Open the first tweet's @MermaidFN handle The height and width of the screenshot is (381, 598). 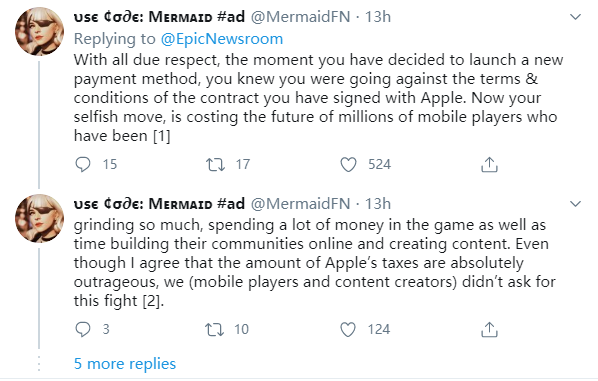point(300,17)
